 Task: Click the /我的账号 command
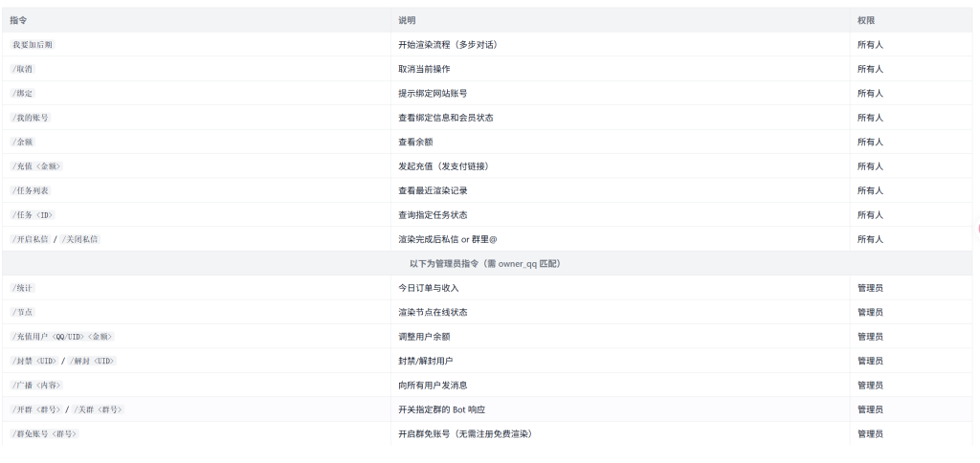30,118
